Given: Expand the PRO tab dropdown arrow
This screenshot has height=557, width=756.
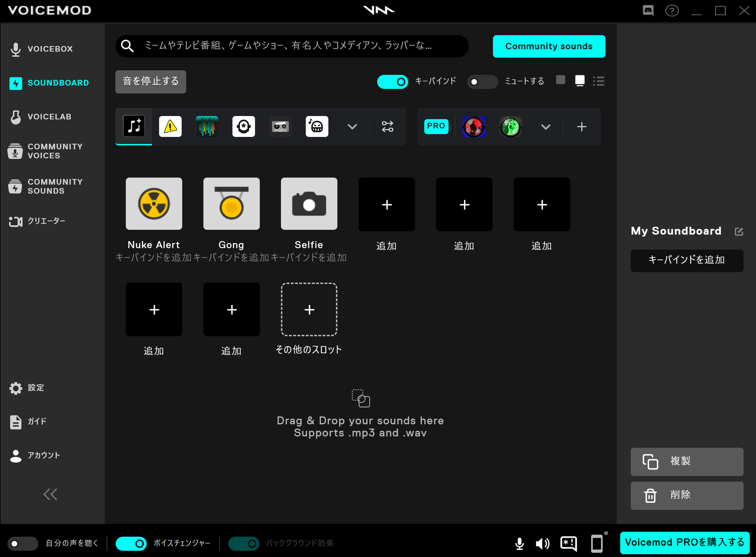Looking at the screenshot, I should [545, 126].
